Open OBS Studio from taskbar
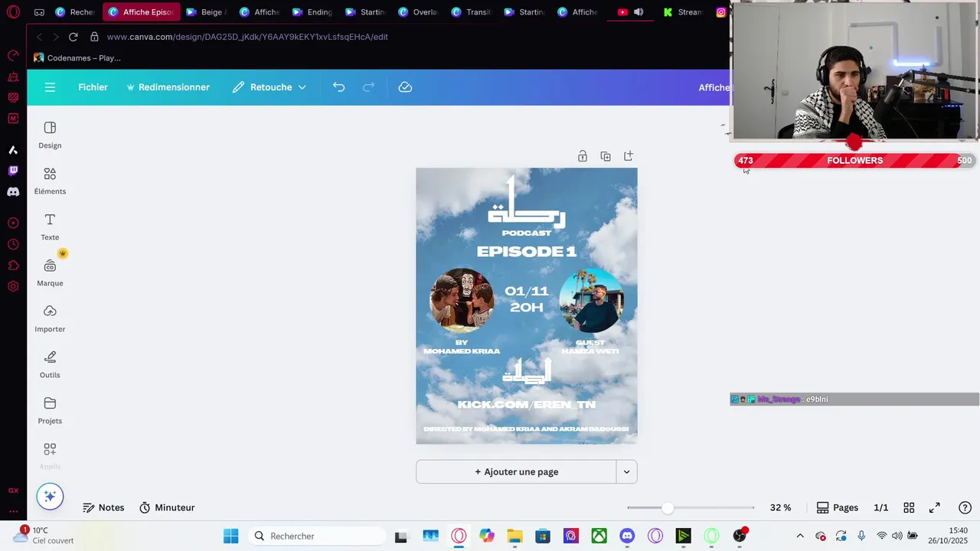 coord(740,536)
